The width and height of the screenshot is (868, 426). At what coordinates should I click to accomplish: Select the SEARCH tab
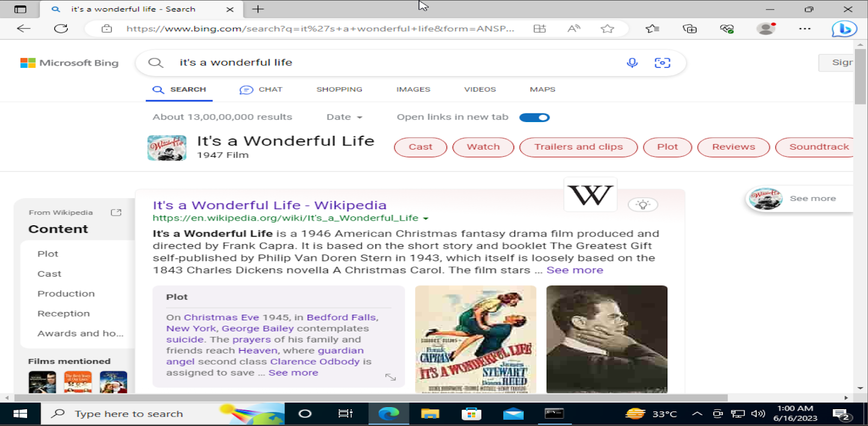click(179, 90)
